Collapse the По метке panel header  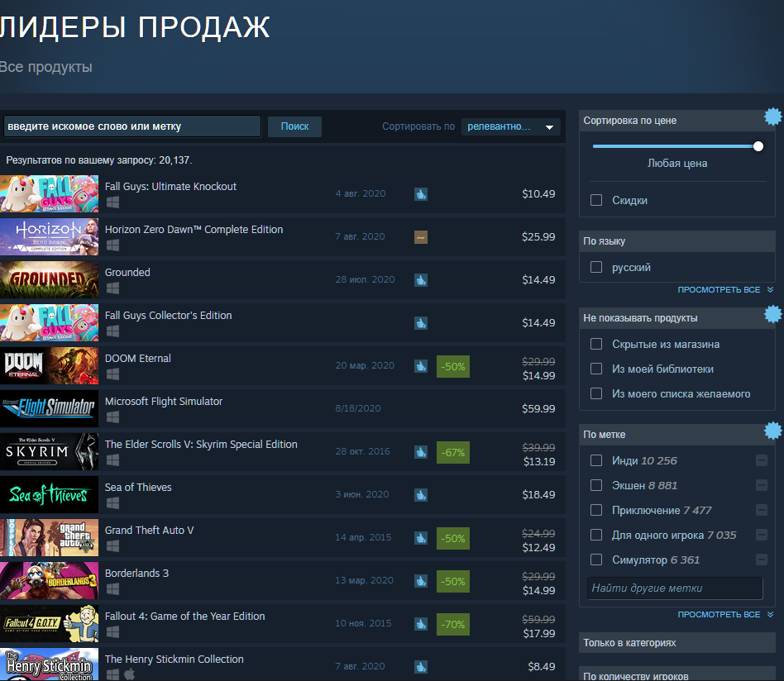coord(677,434)
